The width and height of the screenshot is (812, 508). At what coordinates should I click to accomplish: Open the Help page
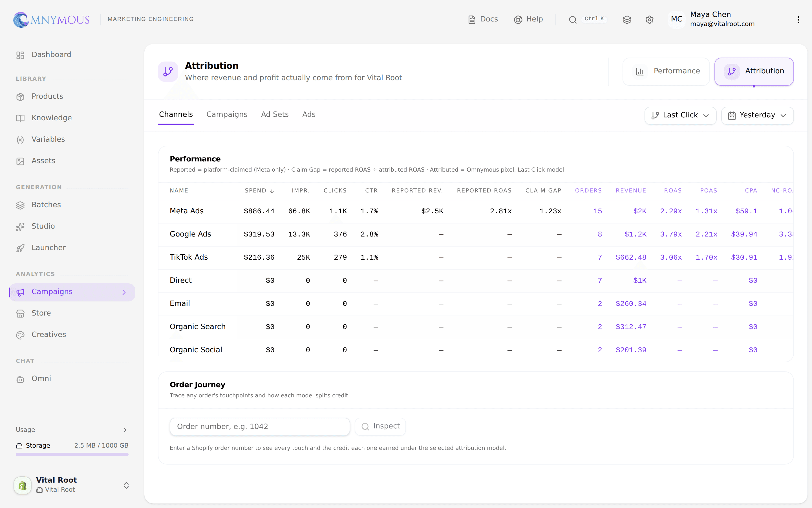click(x=528, y=19)
